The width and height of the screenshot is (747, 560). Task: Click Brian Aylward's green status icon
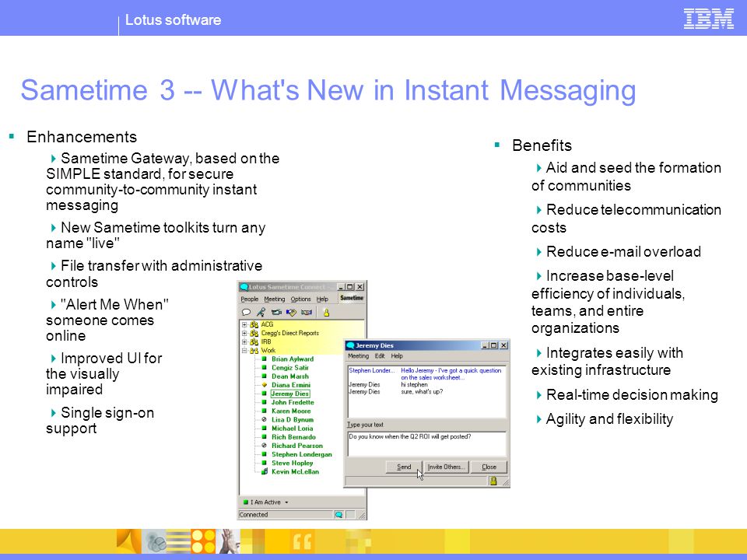tap(264, 359)
